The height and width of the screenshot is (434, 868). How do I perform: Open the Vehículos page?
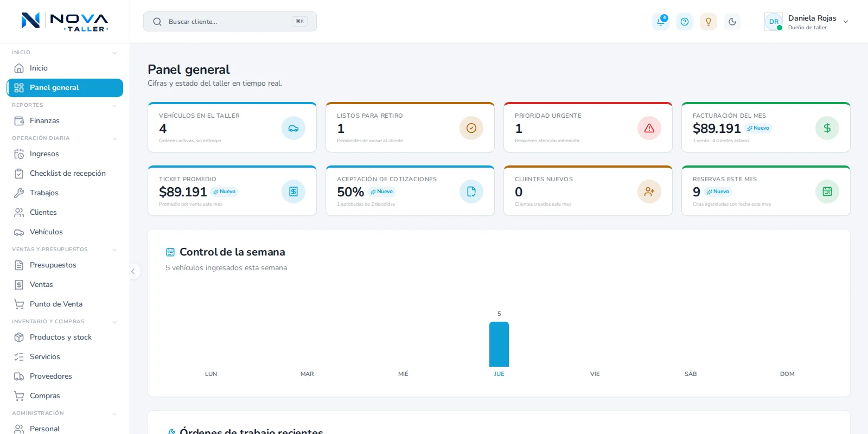(x=65, y=232)
